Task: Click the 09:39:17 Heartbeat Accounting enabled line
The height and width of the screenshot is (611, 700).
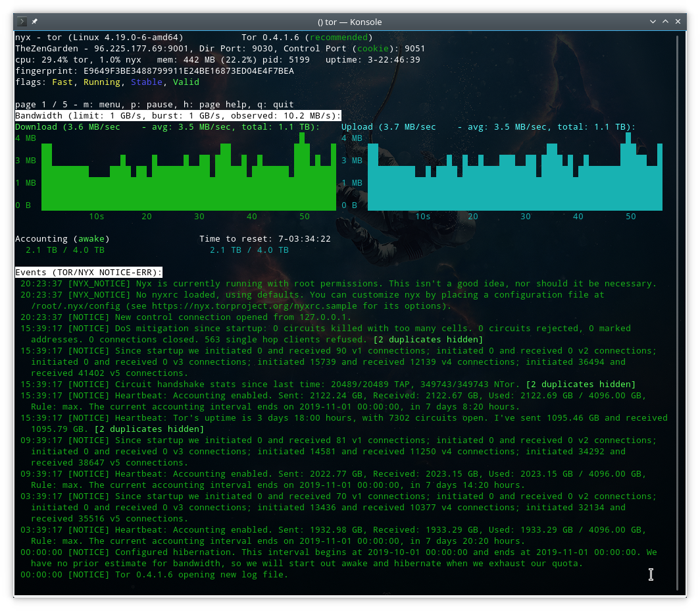Action: [x=333, y=479]
